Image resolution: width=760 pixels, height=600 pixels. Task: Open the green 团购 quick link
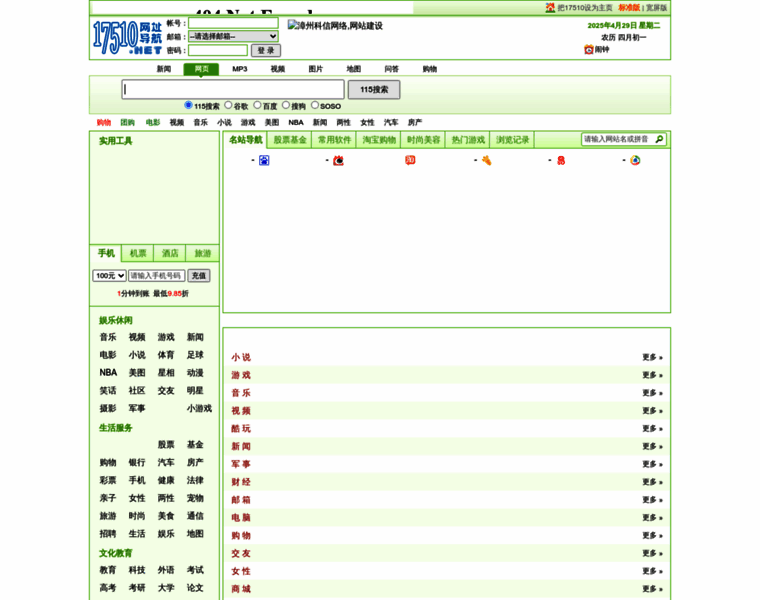pos(127,122)
